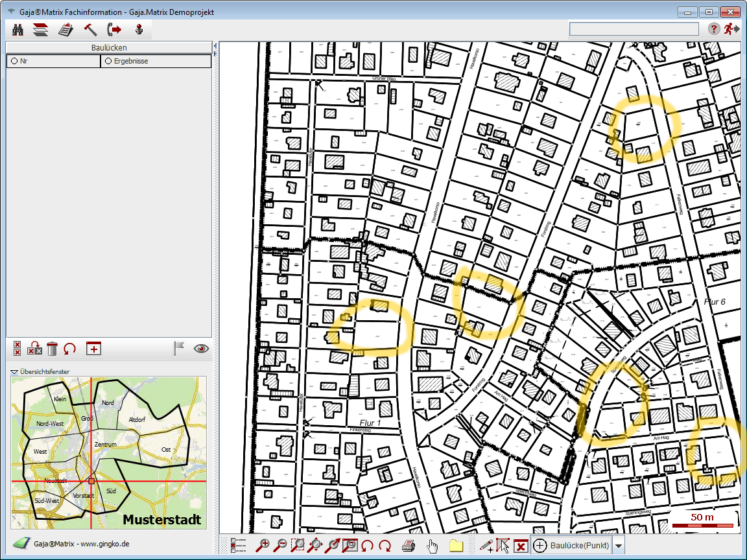Viewport: 747px width, 560px height.
Task: Click the search input field at top right
Action: [634, 29]
